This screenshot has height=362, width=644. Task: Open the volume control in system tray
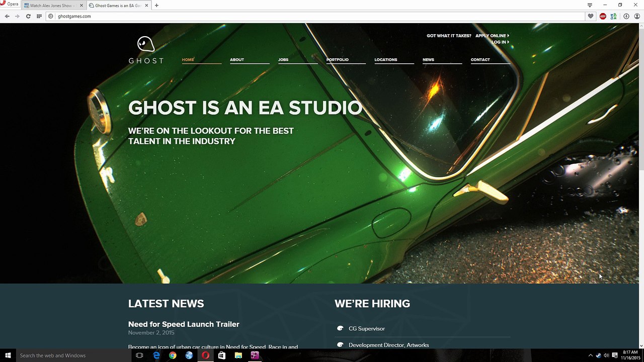point(606,355)
